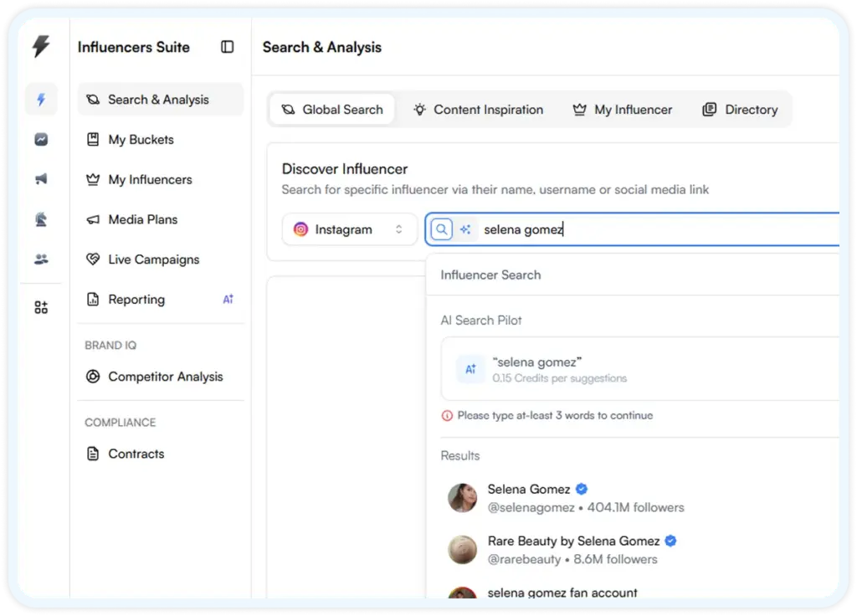Click BRAND IQ section label
The image size is (857, 616).
point(110,346)
